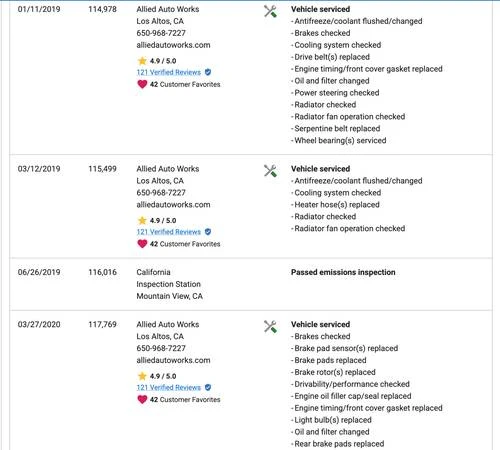Click the star rating icon in 03/27/2020 entry
The width and height of the screenshot is (500, 450).
point(142,376)
